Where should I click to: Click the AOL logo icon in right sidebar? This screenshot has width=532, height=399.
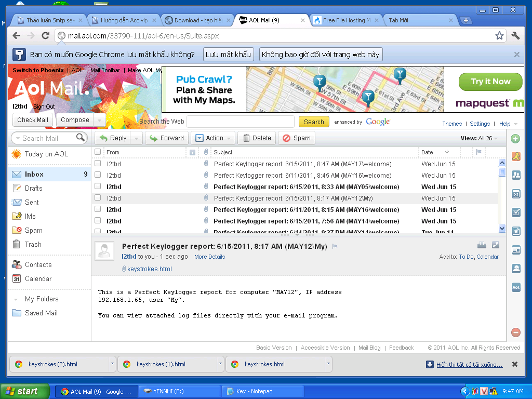point(516,287)
